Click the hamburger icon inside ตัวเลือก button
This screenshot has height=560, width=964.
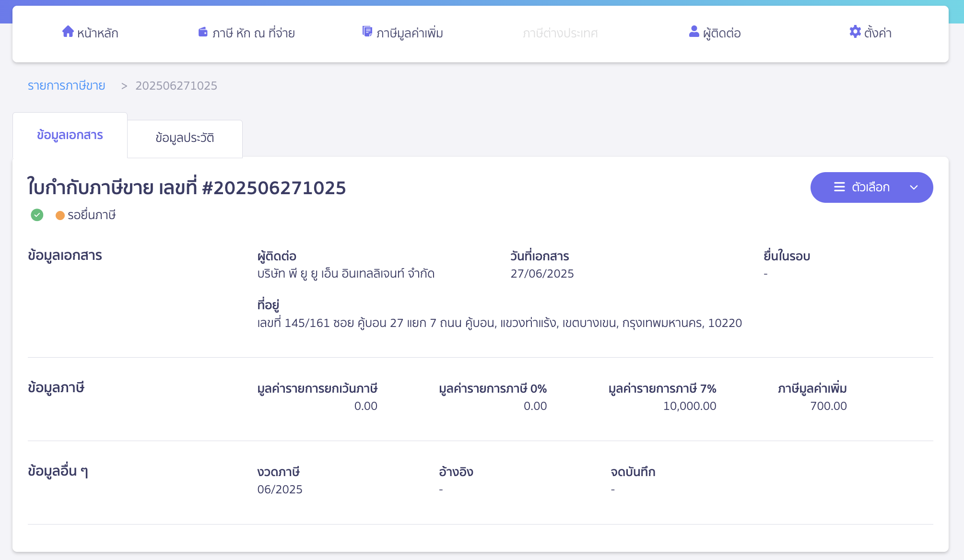(839, 187)
